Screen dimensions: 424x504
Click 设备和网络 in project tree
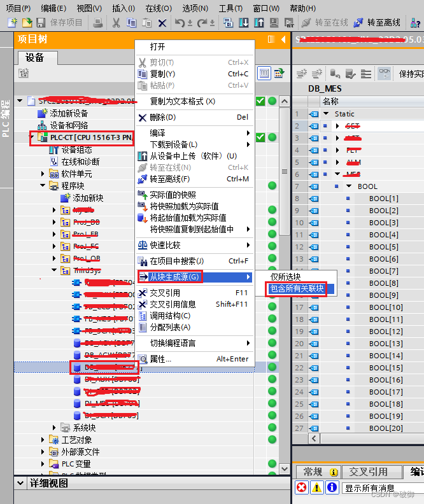click(x=69, y=125)
